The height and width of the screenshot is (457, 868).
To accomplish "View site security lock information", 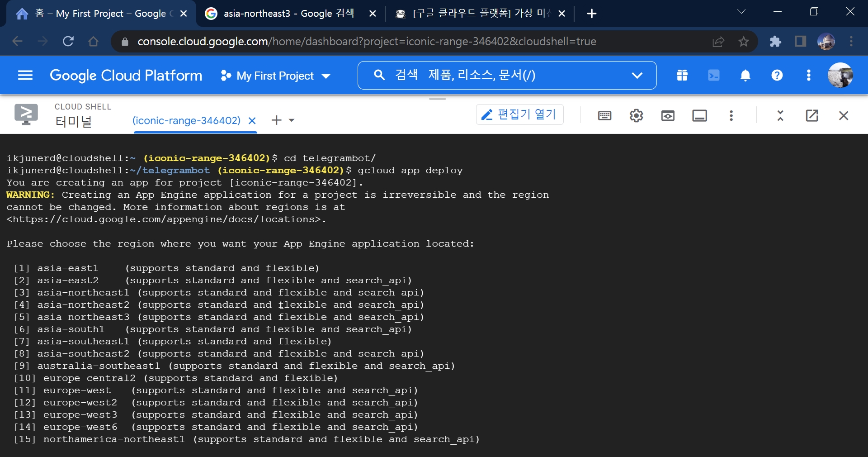I will click(125, 42).
